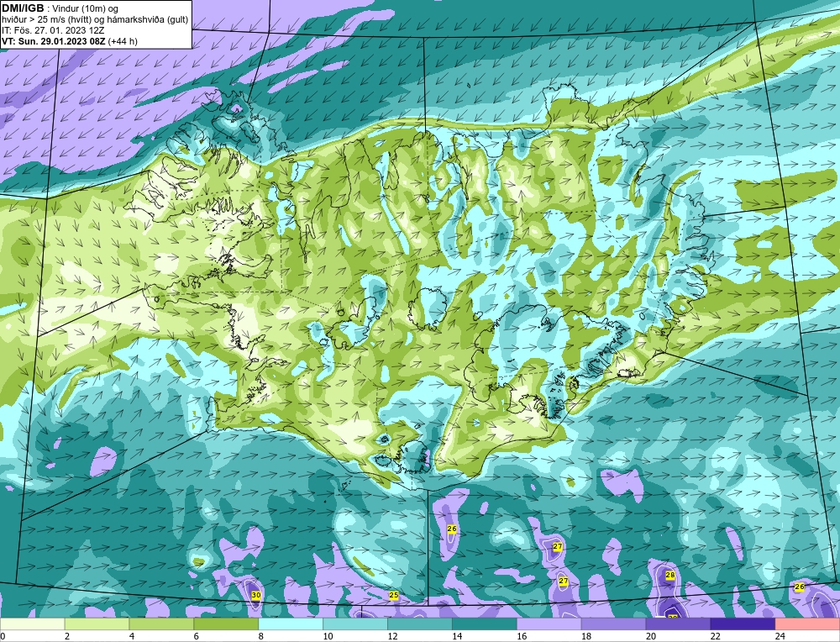The image size is (840, 642).
Task: Select the 12–14 m/s teal swatch
Action: coord(420,624)
